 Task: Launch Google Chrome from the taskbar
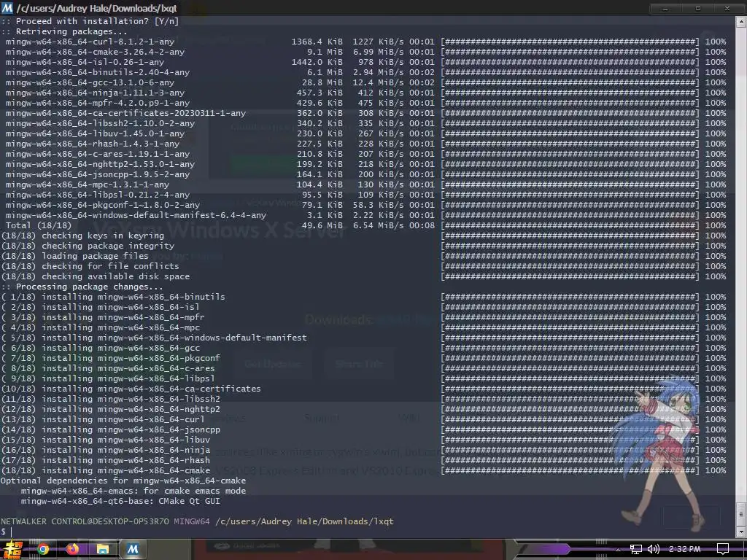pos(43,550)
